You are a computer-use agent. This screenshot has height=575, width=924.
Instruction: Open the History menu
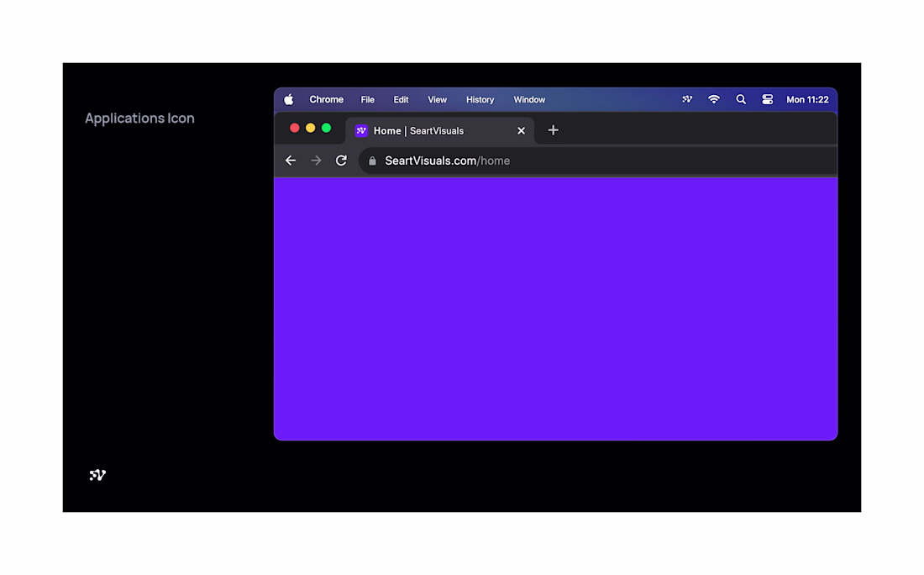tap(480, 100)
